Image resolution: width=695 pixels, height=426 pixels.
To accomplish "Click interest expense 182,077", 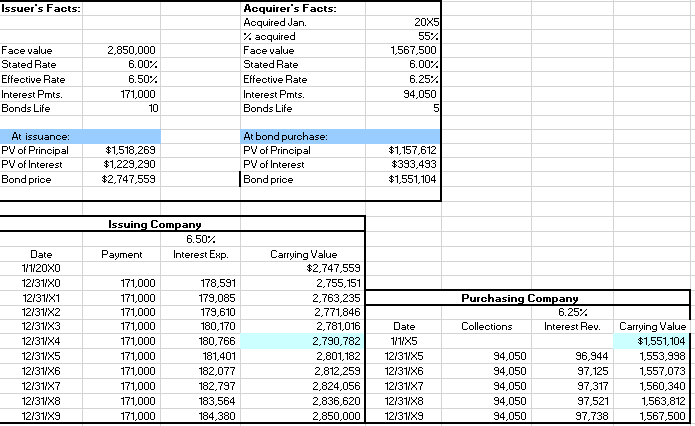I will (x=217, y=371).
